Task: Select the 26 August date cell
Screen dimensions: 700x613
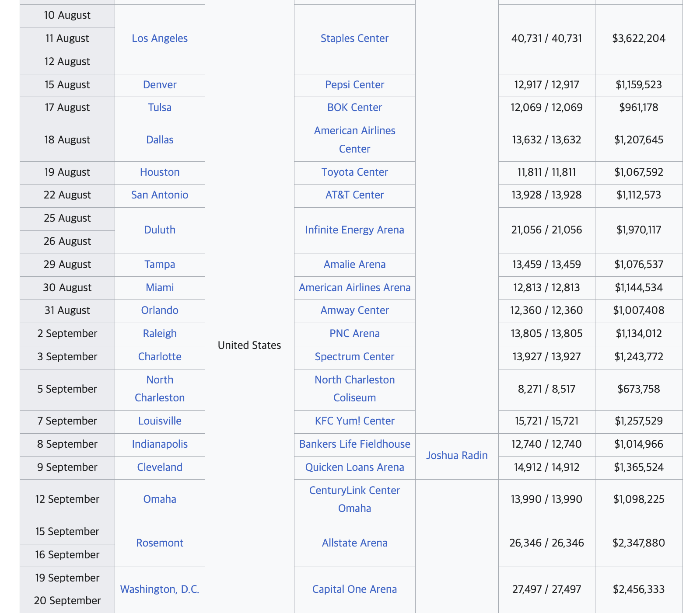Action: tap(67, 241)
